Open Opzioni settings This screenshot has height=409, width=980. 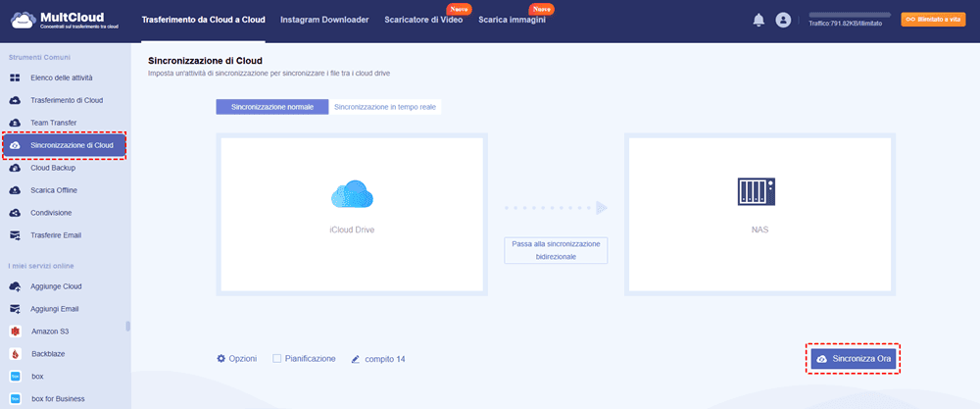click(x=236, y=359)
